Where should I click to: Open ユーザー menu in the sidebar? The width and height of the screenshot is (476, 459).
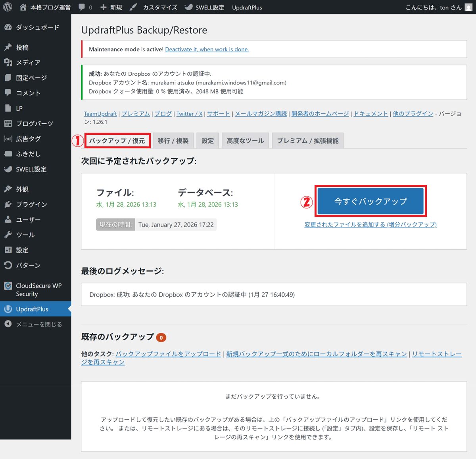click(x=28, y=220)
